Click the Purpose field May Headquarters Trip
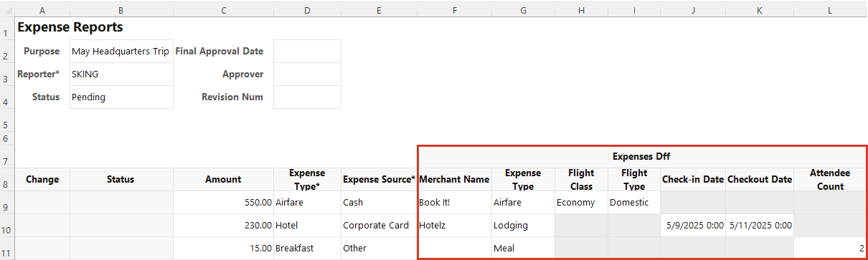Image resolution: width=868 pixels, height=260 pixels. coord(121,52)
